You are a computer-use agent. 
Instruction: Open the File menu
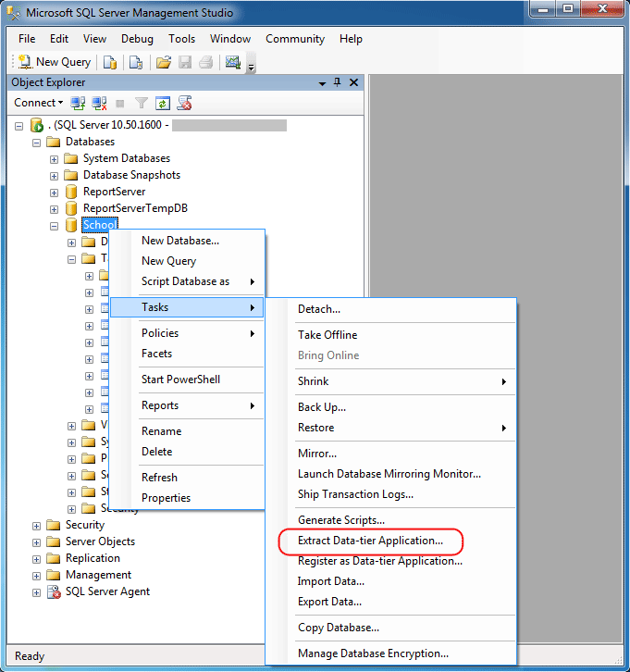pos(27,39)
